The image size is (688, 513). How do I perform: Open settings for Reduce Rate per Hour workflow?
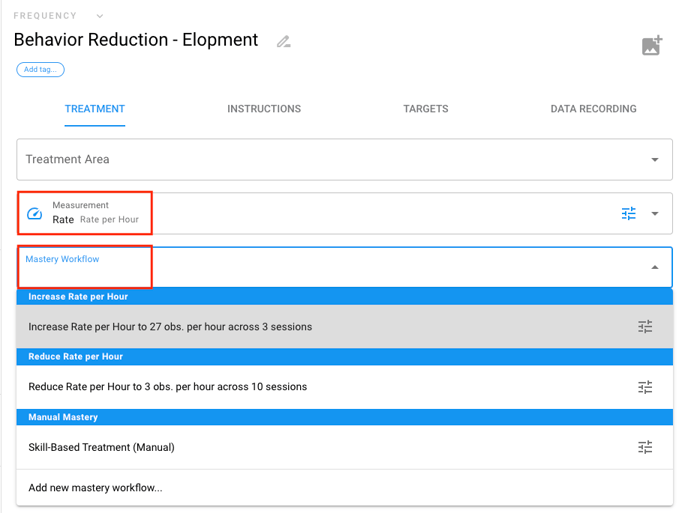[x=645, y=387]
